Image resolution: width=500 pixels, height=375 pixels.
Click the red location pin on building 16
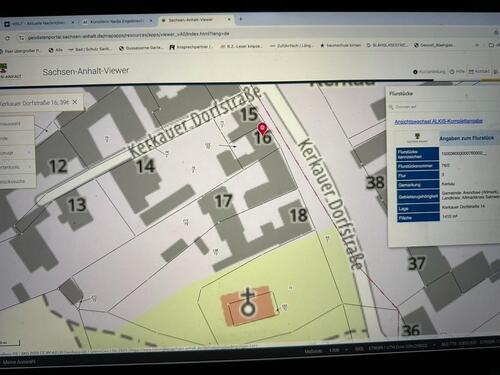tap(263, 129)
